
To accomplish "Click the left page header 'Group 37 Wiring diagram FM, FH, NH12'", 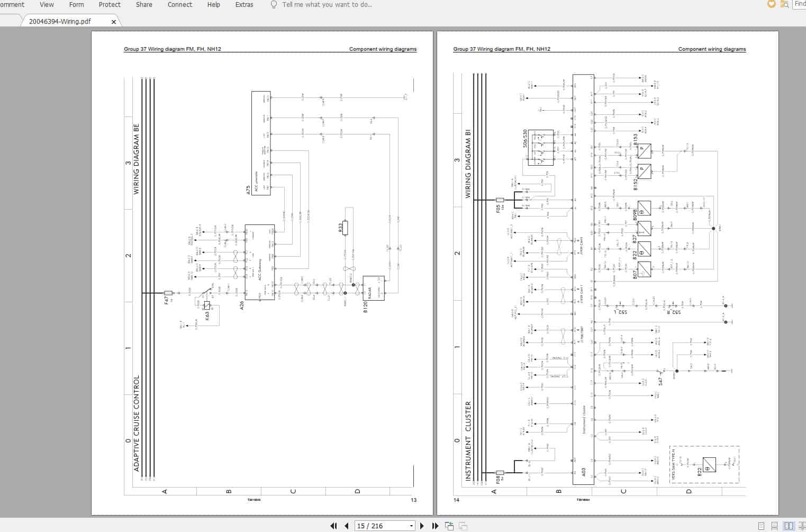I will (173, 49).
